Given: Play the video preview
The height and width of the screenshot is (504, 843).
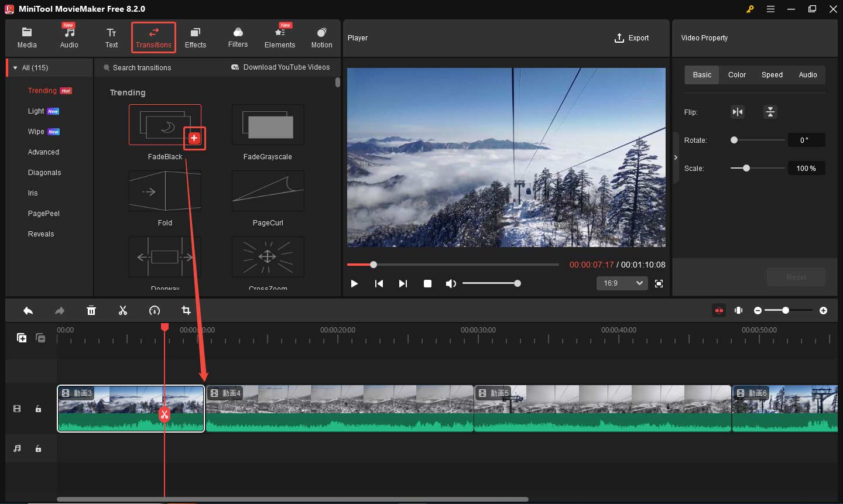Looking at the screenshot, I should [x=354, y=283].
